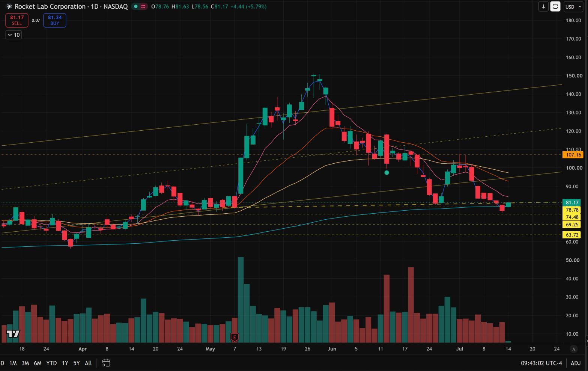Viewport: 588px width, 371px height.
Task: Click the Jun label on time axis
Action: pos(332,349)
